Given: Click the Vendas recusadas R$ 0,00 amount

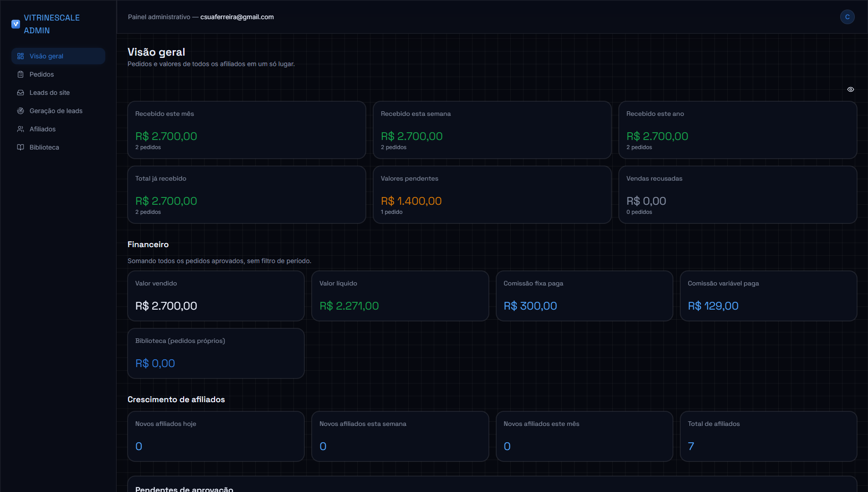Looking at the screenshot, I should point(646,201).
